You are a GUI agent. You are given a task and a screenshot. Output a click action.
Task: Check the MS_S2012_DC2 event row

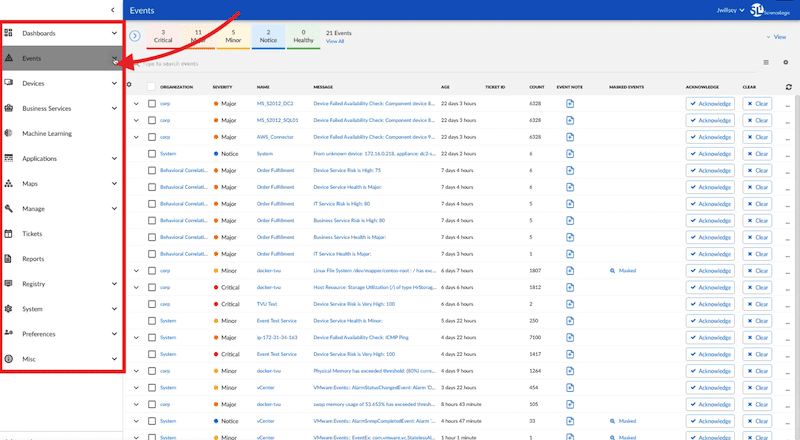pyautogui.click(x=152, y=104)
